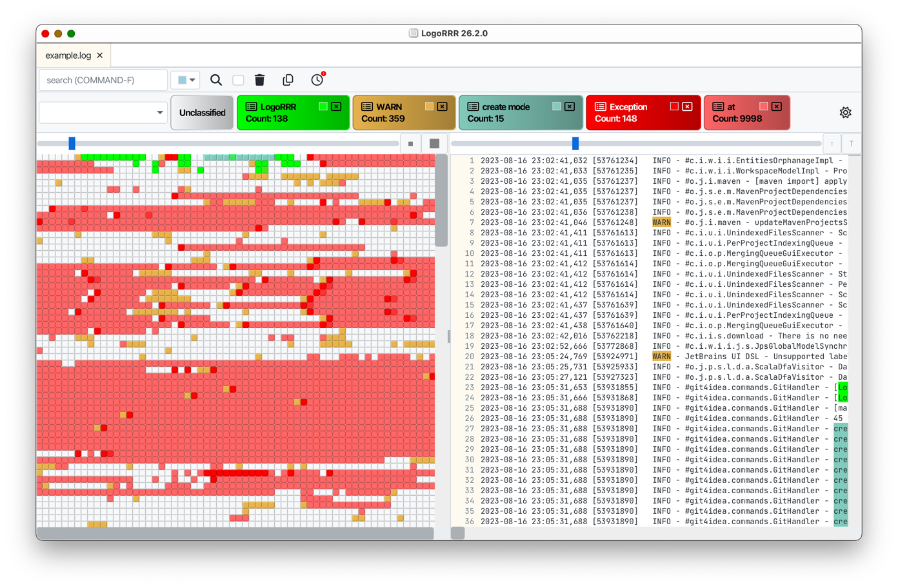Click the log text horizontal scrollbar thumb

click(x=457, y=533)
